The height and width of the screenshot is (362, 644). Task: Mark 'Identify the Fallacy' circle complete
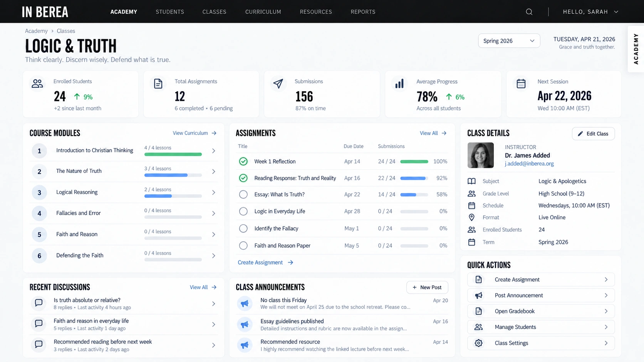click(243, 229)
